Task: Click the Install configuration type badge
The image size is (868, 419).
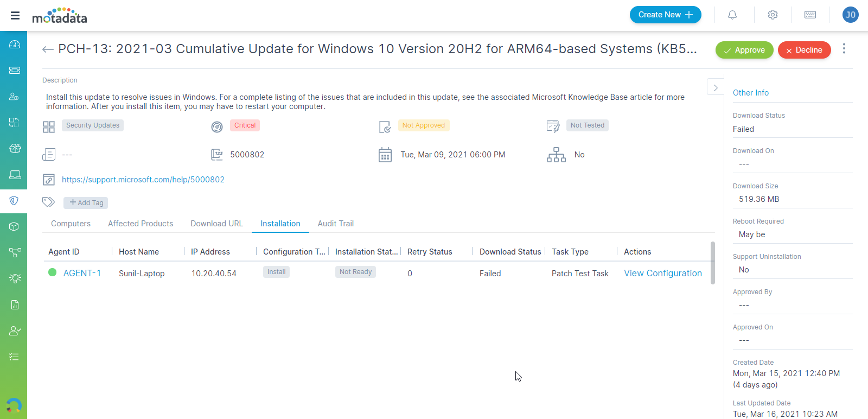Action: [276, 272]
